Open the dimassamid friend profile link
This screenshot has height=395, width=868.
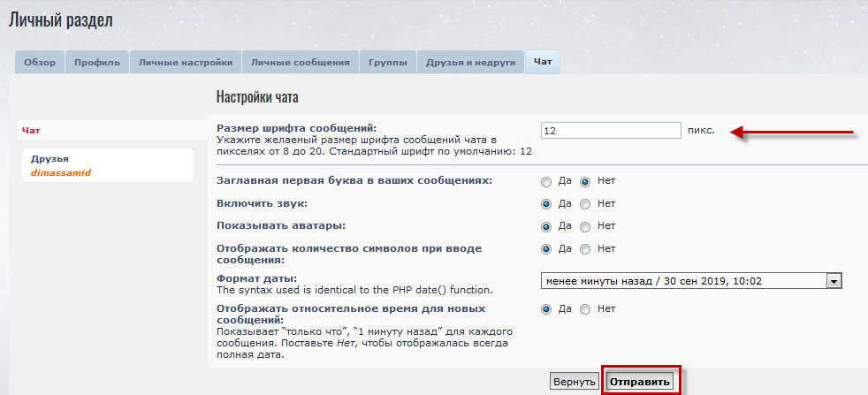[x=61, y=172]
